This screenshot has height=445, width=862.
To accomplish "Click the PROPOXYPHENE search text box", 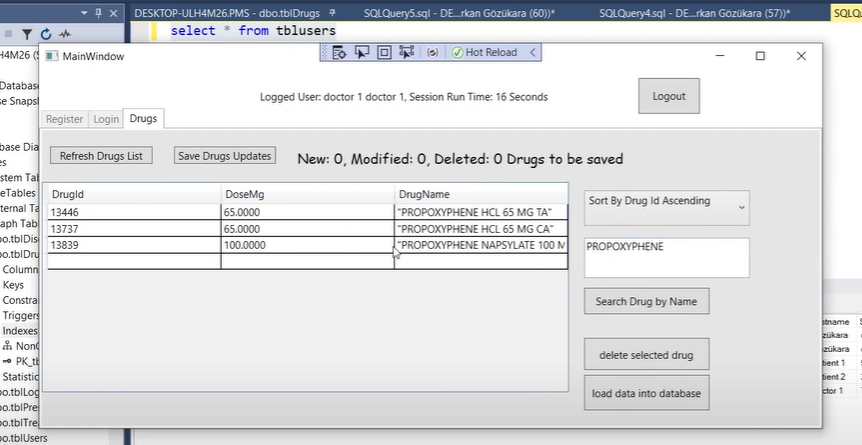I will pos(666,257).
